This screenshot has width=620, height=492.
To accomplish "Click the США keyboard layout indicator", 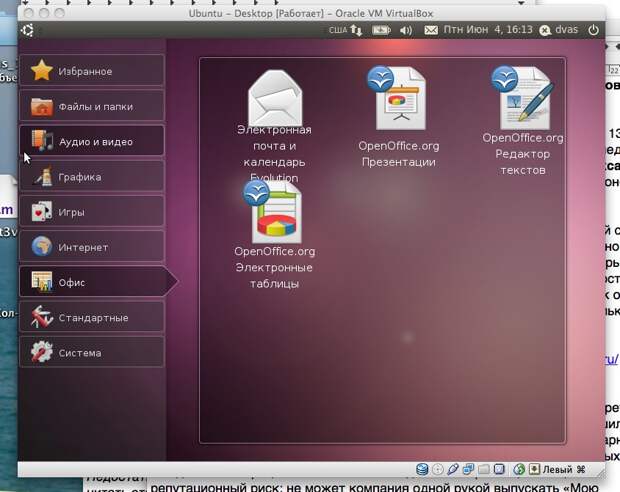I will [x=338, y=30].
